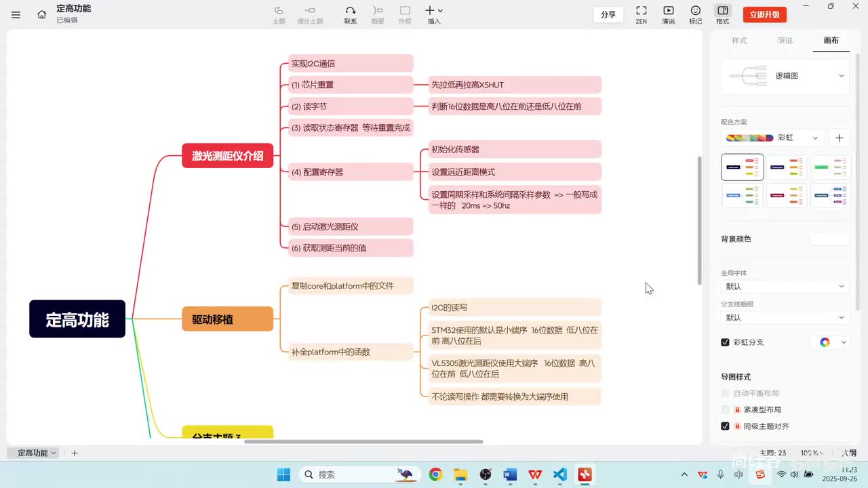Click the 立即升级 upgrade button
This screenshot has width=868, height=488.
765,14
